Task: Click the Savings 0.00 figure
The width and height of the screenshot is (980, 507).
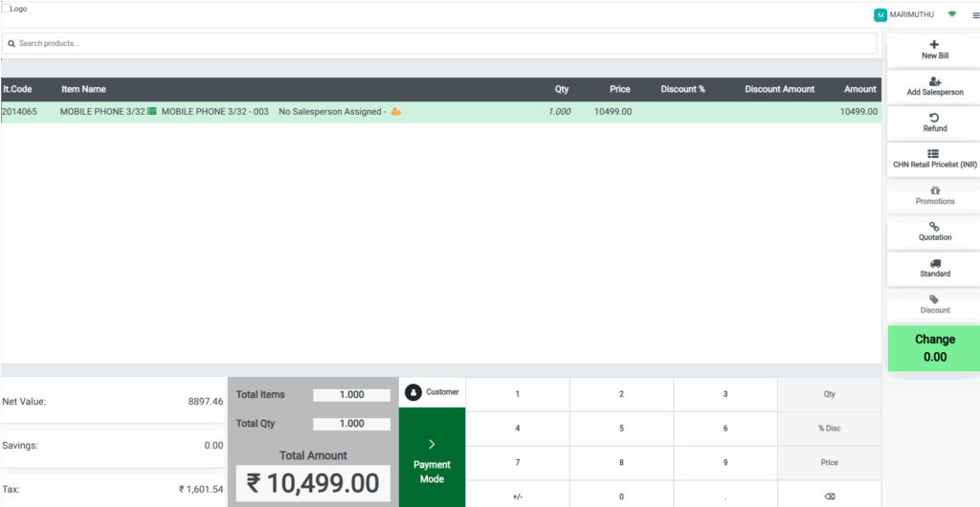Action: (x=213, y=446)
